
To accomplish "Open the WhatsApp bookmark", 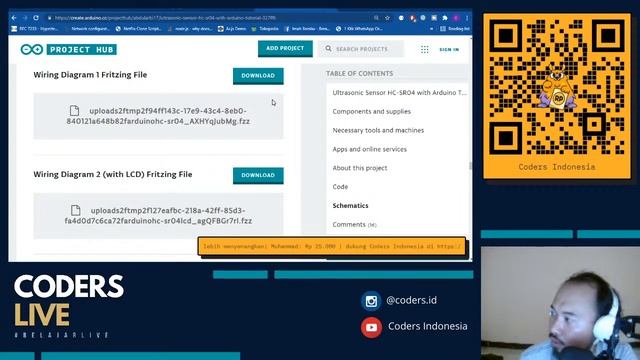I will [359, 29].
